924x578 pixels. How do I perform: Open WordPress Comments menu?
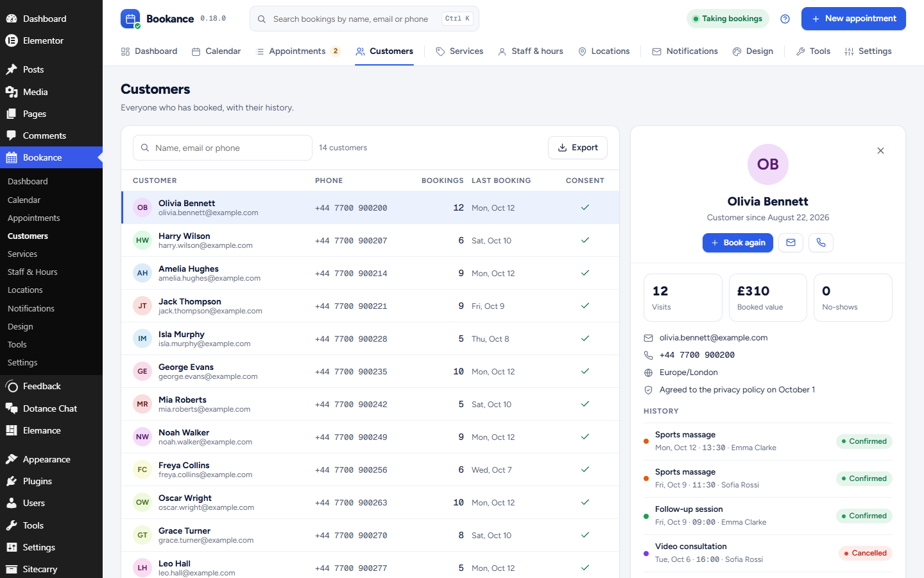pyautogui.click(x=51, y=136)
